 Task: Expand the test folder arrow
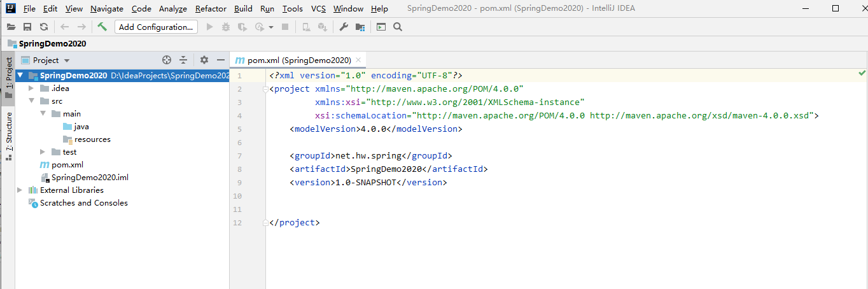[x=43, y=152]
